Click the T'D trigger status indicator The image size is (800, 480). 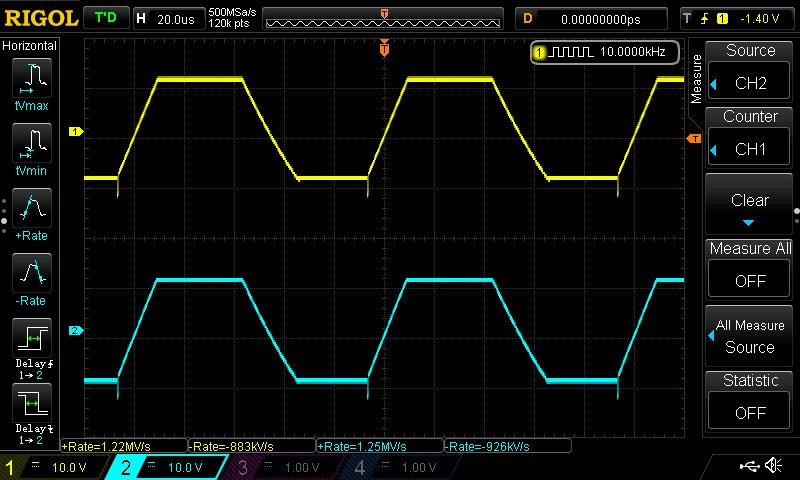(x=106, y=18)
